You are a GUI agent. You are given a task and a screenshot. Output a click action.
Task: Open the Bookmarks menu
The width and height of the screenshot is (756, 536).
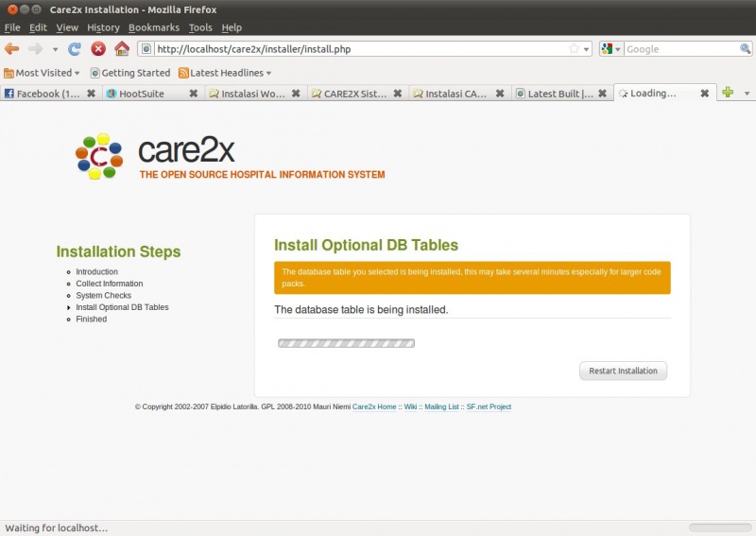153,27
